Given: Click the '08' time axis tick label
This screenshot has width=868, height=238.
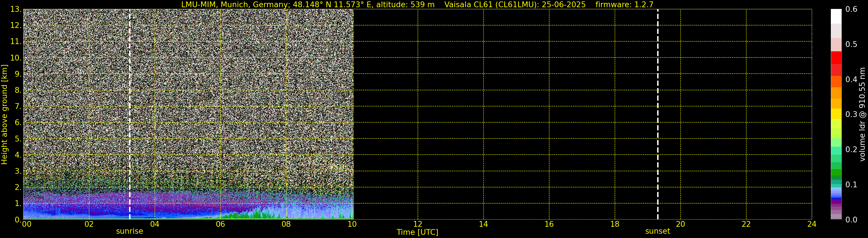Looking at the screenshot, I should pyautogui.click(x=286, y=224).
